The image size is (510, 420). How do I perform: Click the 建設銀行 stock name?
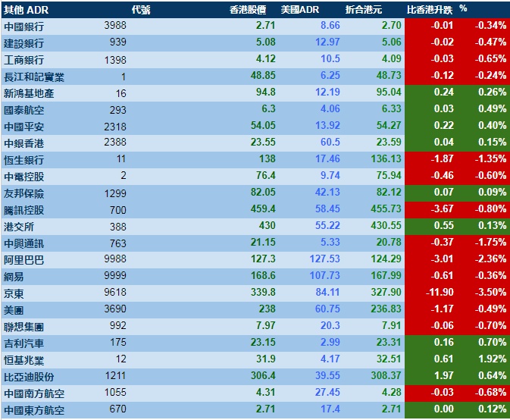pos(23,43)
